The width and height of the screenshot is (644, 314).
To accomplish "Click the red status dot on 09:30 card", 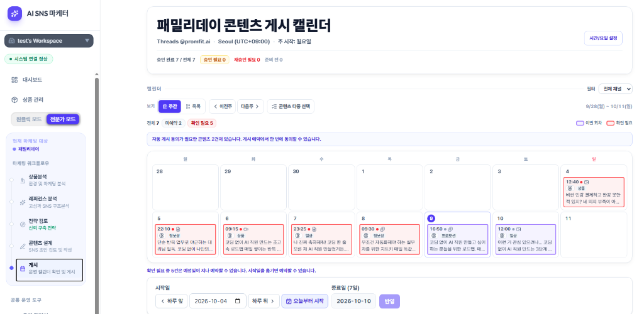I will pyautogui.click(x=377, y=229).
